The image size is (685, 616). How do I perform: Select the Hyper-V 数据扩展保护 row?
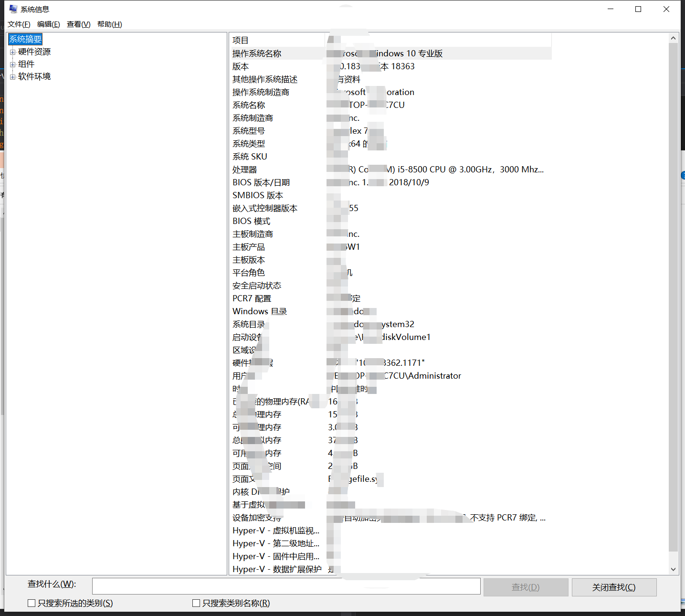[x=334, y=569]
